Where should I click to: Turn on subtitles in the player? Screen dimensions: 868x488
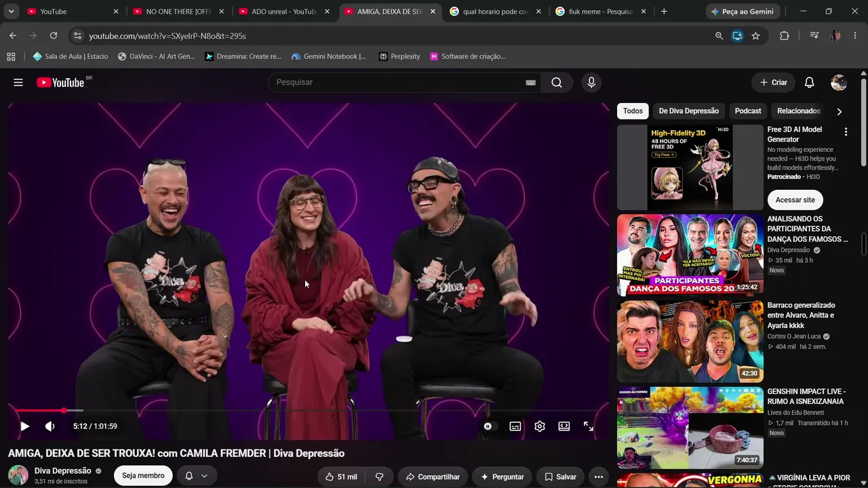pos(515,426)
